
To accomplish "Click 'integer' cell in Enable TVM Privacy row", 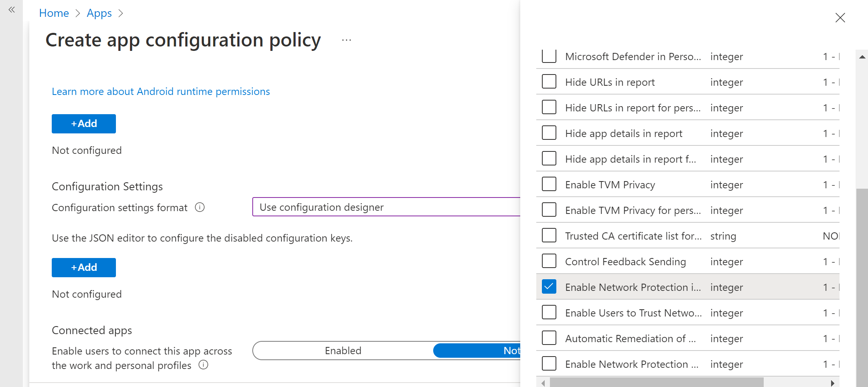I will click(x=726, y=185).
